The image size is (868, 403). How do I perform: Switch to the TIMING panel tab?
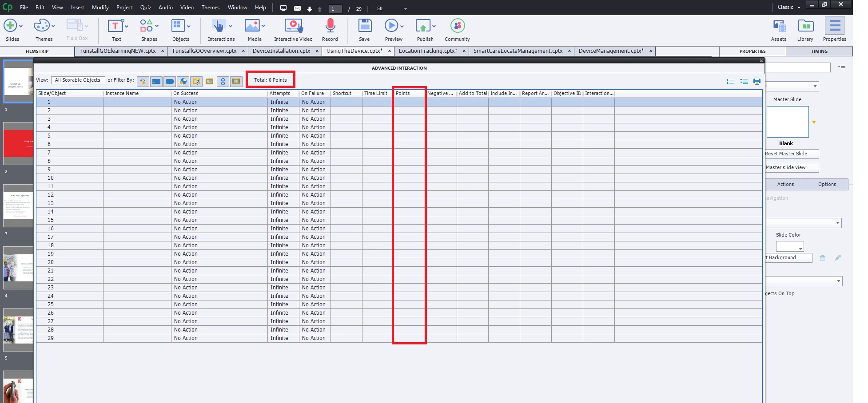819,51
